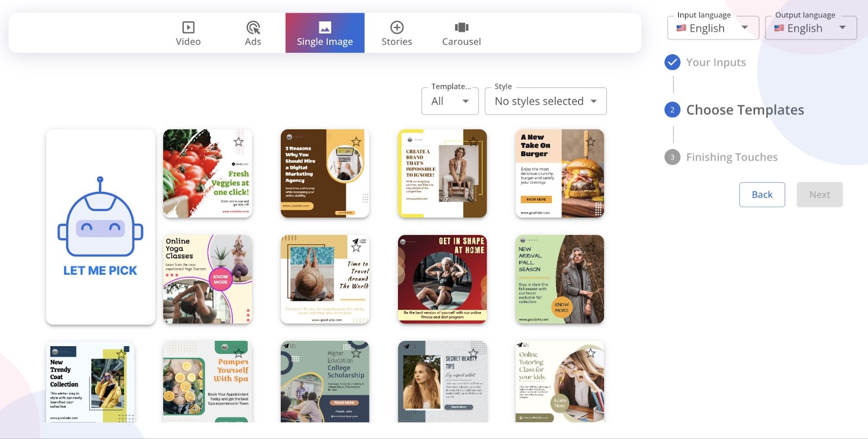Star the Fresh Veggies template as favorite

tap(238, 142)
